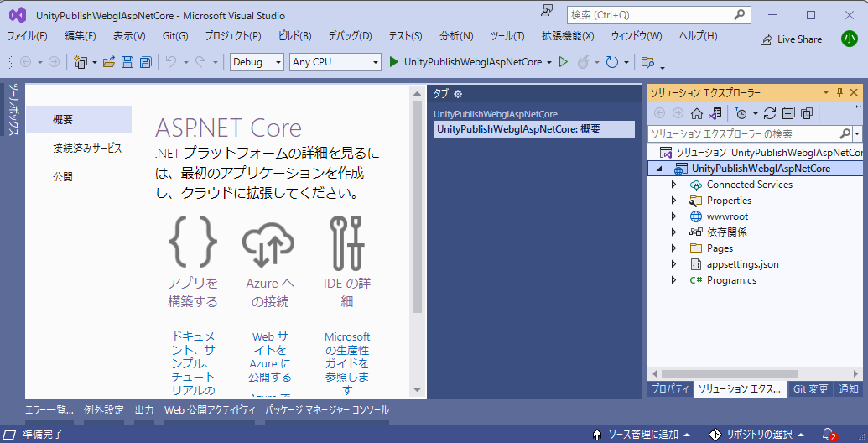The image size is (868, 443).
Task: Select UnityPublishWebglAspNetCore: 概要 tab entry
Action: (x=533, y=129)
